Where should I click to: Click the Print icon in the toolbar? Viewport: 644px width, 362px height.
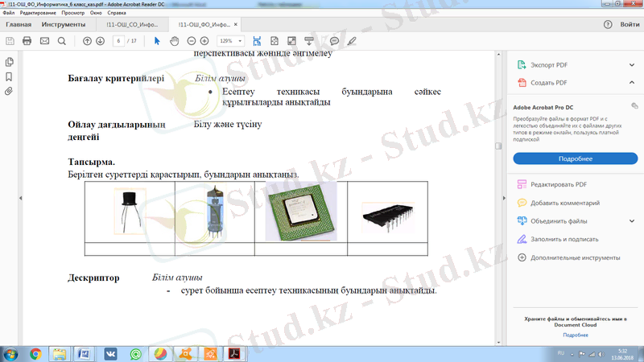pos(27,40)
